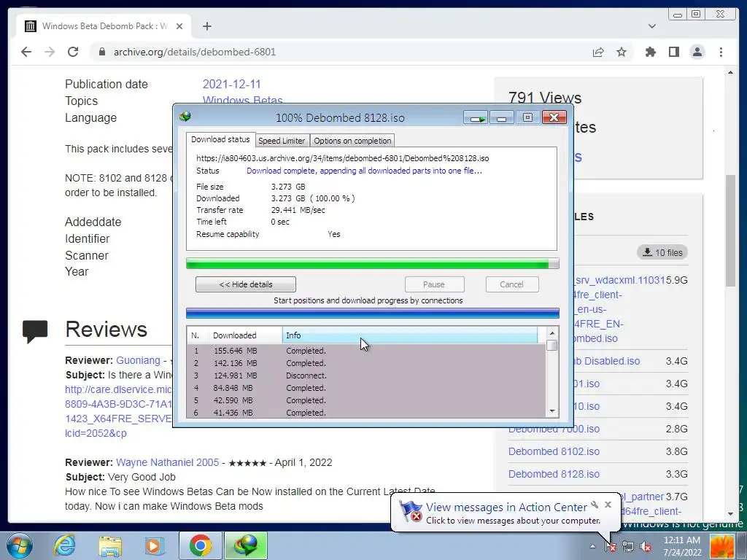Open Debombed 8128.iso link in page
This screenshot has height=560, width=747.
coord(554,474)
